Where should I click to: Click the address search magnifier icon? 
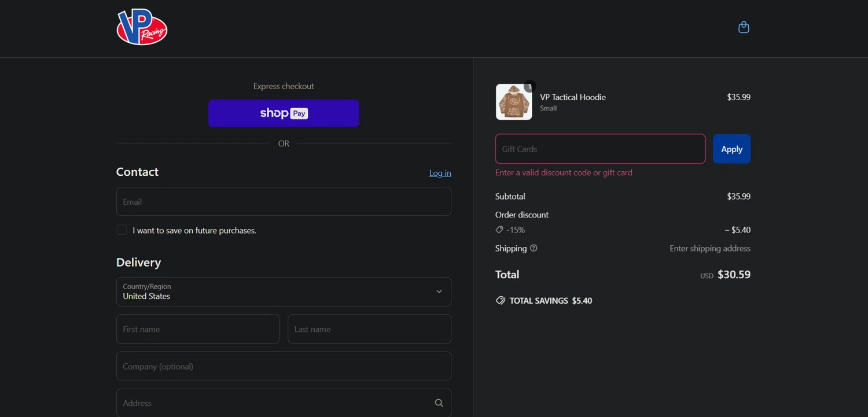(x=439, y=403)
